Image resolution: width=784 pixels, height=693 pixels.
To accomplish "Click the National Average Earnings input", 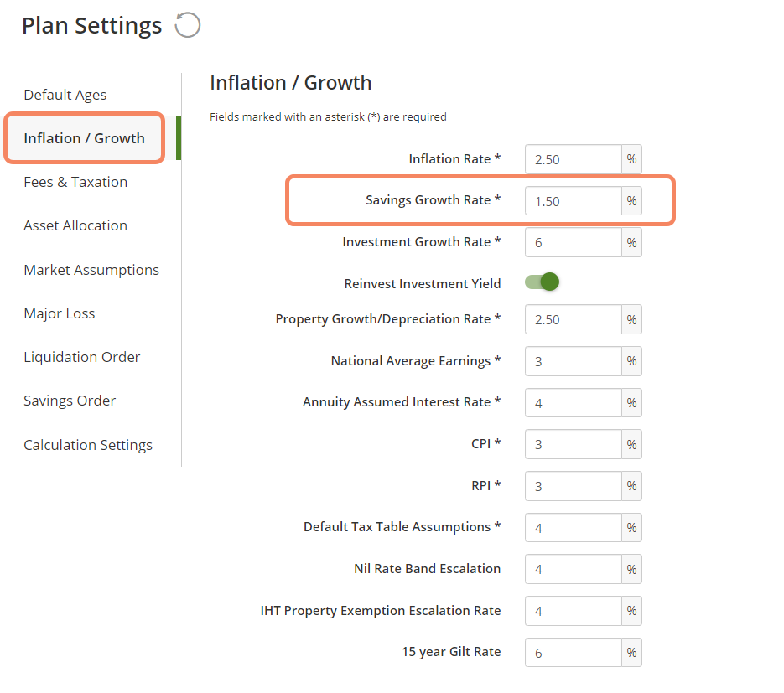I will click(573, 361).
